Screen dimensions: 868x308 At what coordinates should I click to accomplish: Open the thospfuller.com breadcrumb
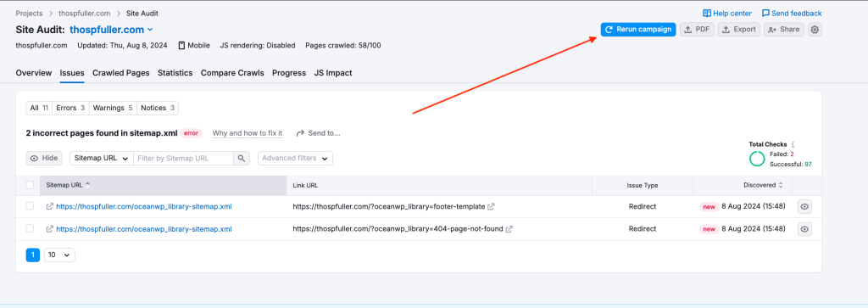[x=84, y=14]
